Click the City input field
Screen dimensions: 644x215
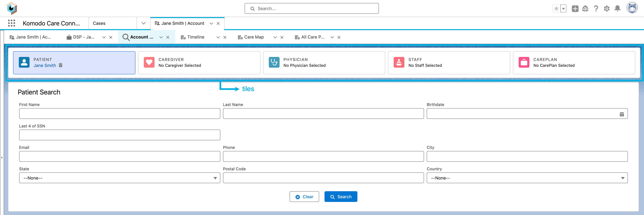[527, 156]
